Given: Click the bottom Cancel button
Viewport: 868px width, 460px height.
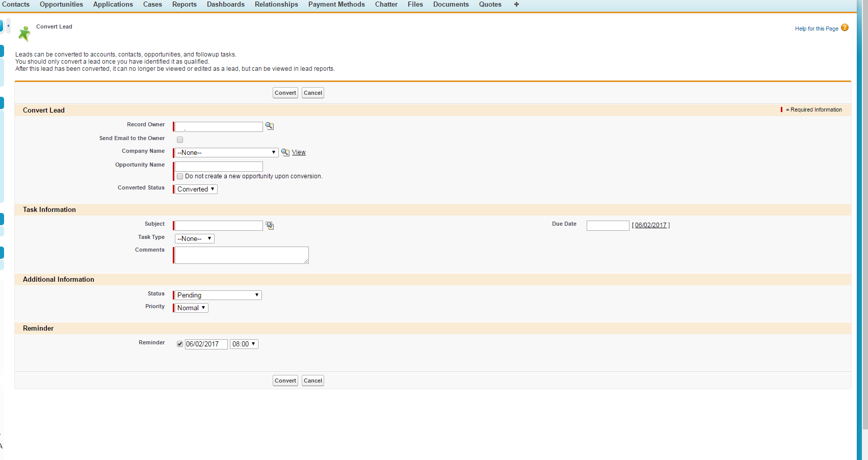Looking at the screenshot, I should point(313,381).
